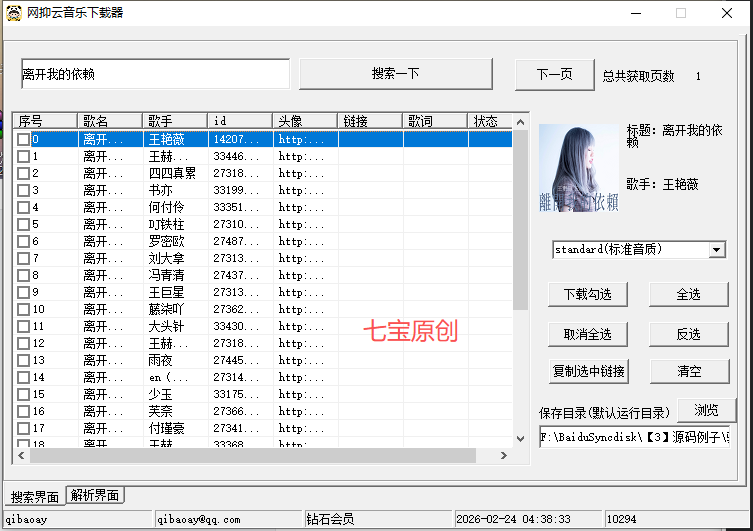Mark the row 6 checkbox
Image resolution: width=753 pixels, height=531 pixels.
click(23, 241)
